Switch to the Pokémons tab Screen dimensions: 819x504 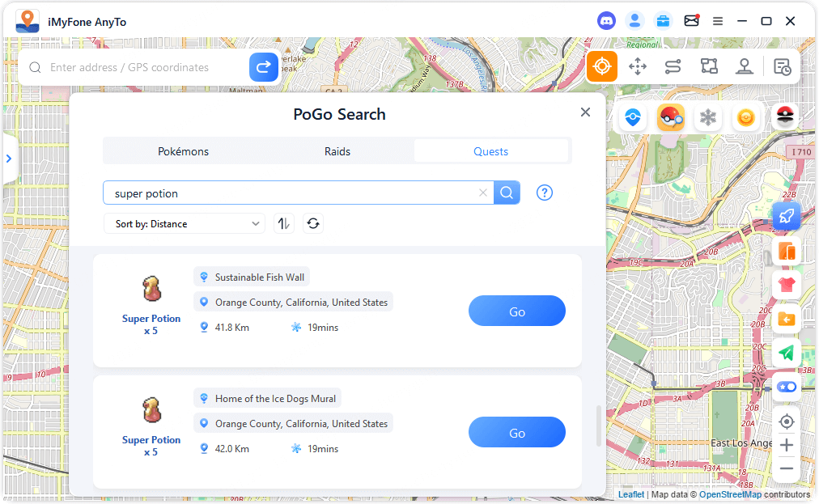(x=183, y=151)
